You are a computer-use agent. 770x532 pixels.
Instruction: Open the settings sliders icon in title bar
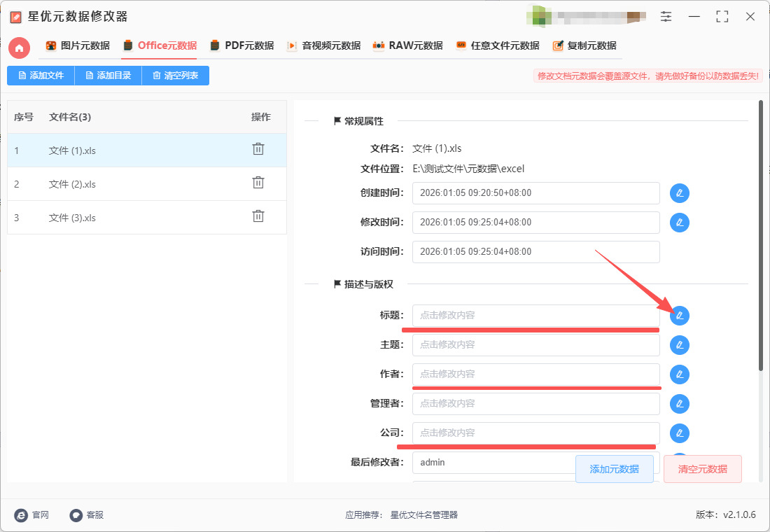pos(666,17)
